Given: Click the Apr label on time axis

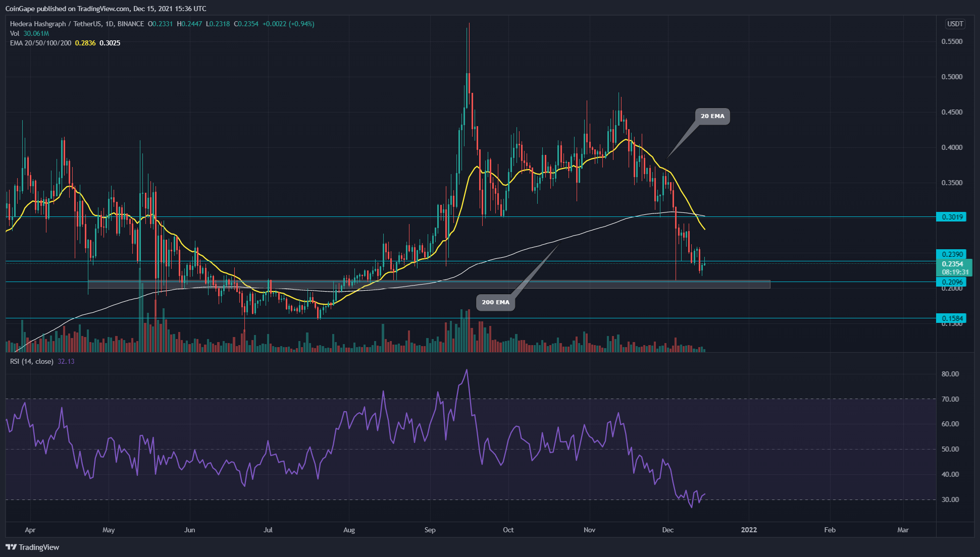Looking at the screenshot, I should 30,530.
